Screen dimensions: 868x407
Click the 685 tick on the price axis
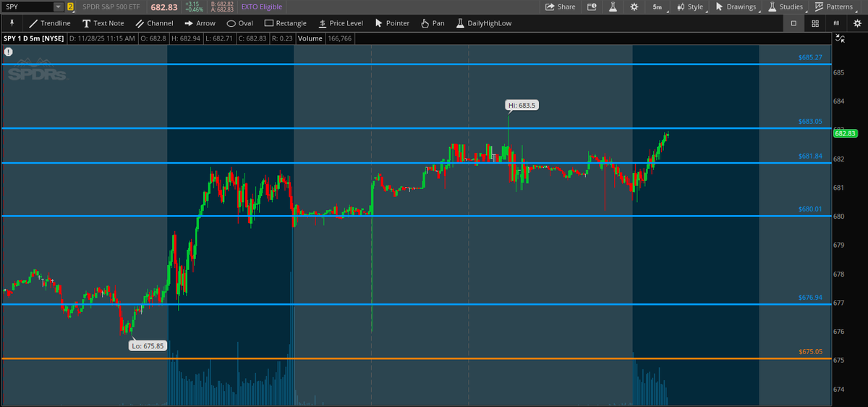coord(839,72)
